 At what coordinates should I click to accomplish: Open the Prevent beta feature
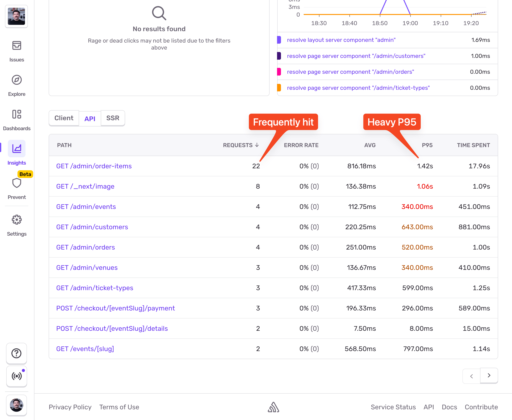16,183
